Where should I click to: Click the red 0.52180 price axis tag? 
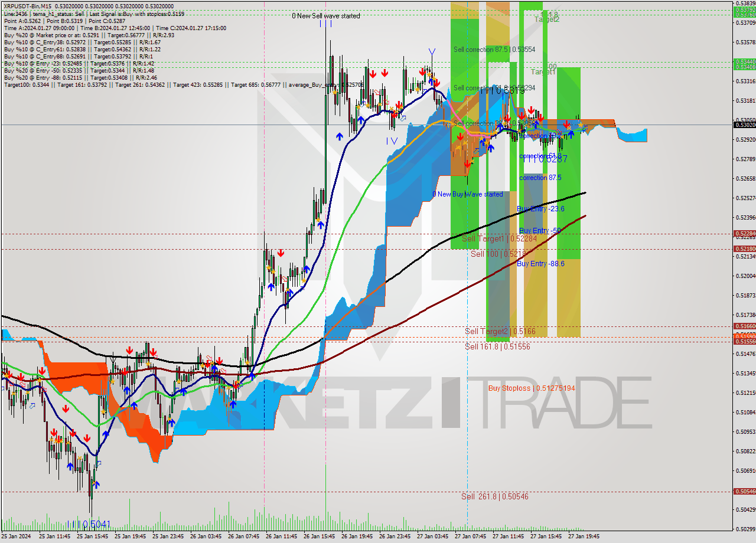(744, 248)
